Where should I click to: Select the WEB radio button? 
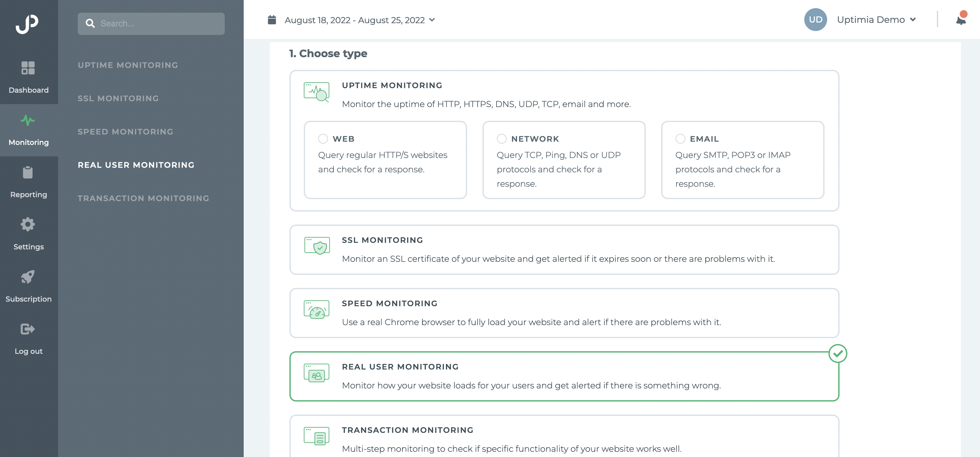tap(323, 139)
